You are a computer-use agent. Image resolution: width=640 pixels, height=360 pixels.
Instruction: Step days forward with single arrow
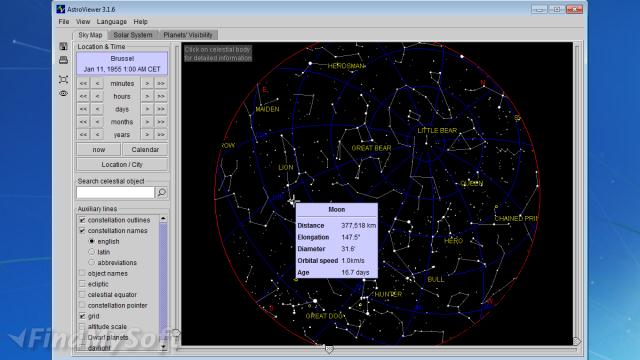point(147,109)
